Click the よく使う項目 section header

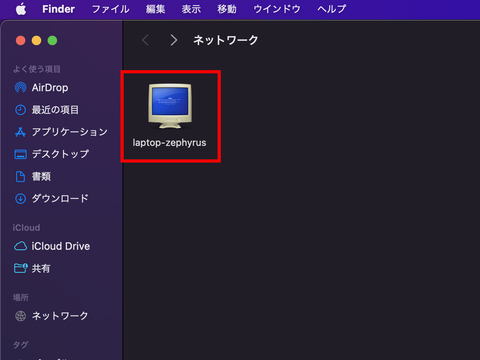(x=37, y=69)
